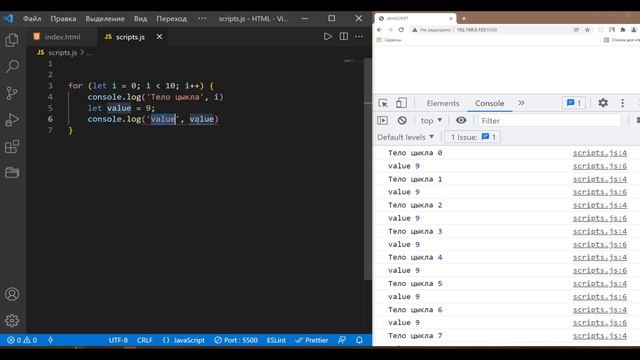Toggle the device toolbar in DevTools
Screen dimensions: 640x360
[x=401, y=103]
